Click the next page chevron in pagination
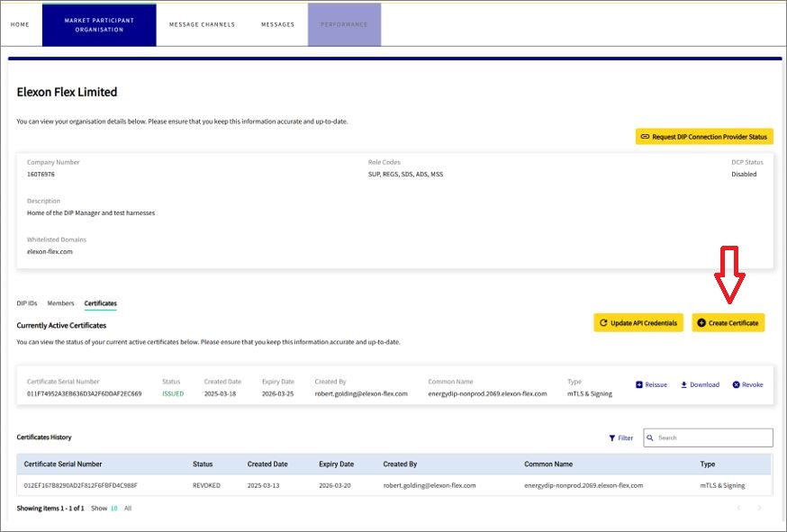787x532 pixels. [759, 507]
